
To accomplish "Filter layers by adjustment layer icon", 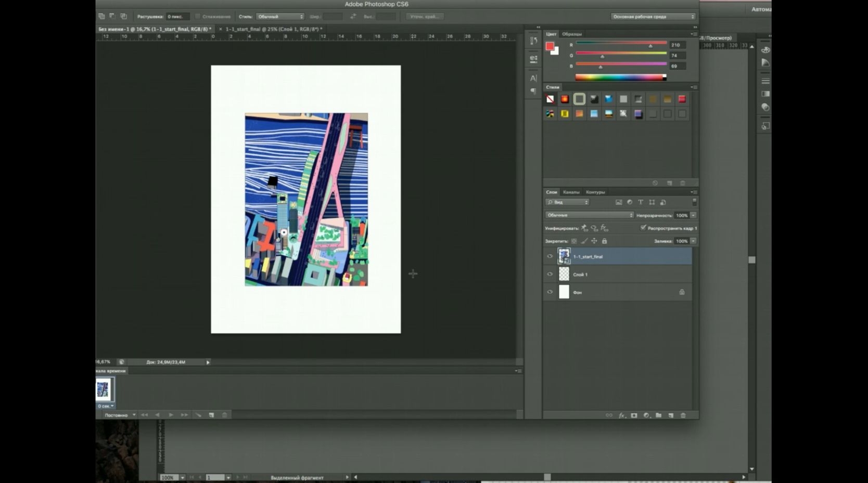I will tap(630, 202).
